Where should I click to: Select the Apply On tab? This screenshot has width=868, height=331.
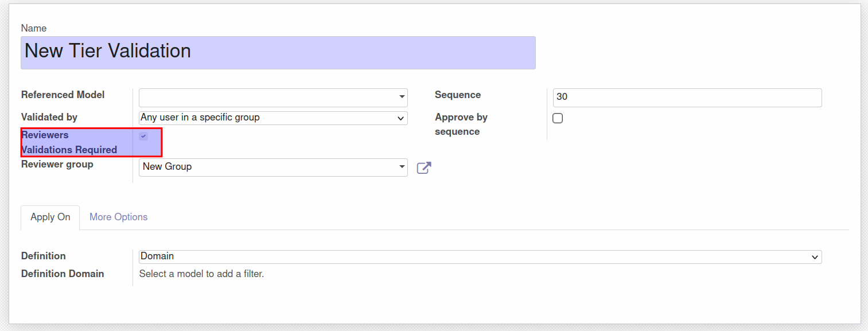[x=50, y=217]
